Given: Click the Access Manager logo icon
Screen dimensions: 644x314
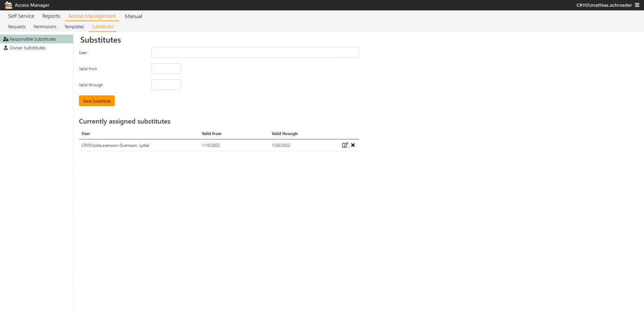Looking at the screenshot, I should [x=8, y=5].
